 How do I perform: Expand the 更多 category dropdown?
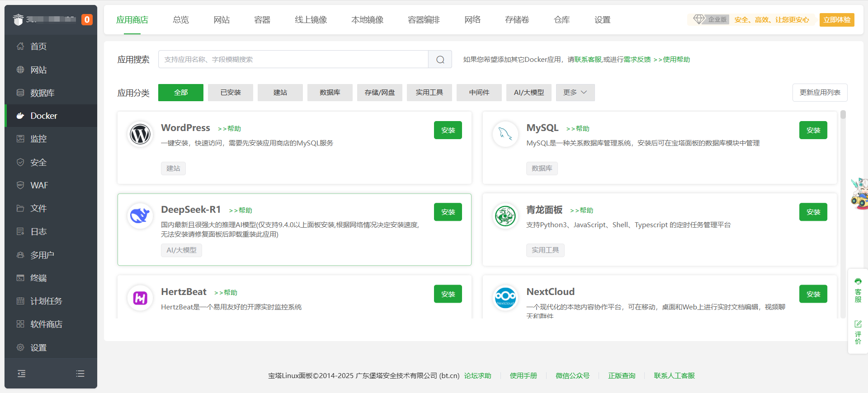(575, 93)
